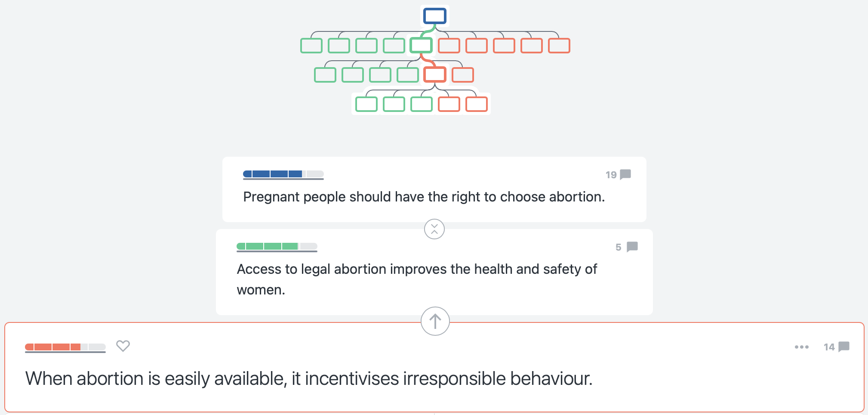868x415 pixels.
Task: Click the heart icon on irresponsible behaviour claim
Action: click(123, 346)
